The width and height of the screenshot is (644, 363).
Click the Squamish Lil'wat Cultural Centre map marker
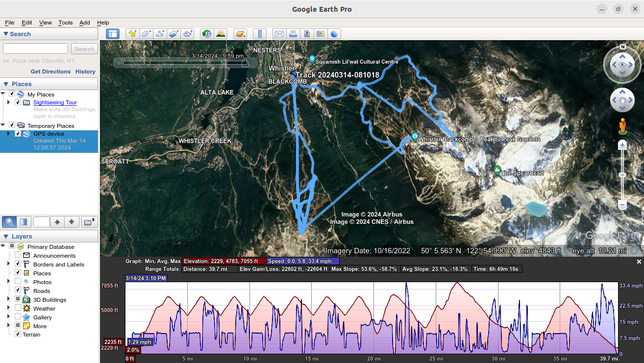[x=312, y=59]
